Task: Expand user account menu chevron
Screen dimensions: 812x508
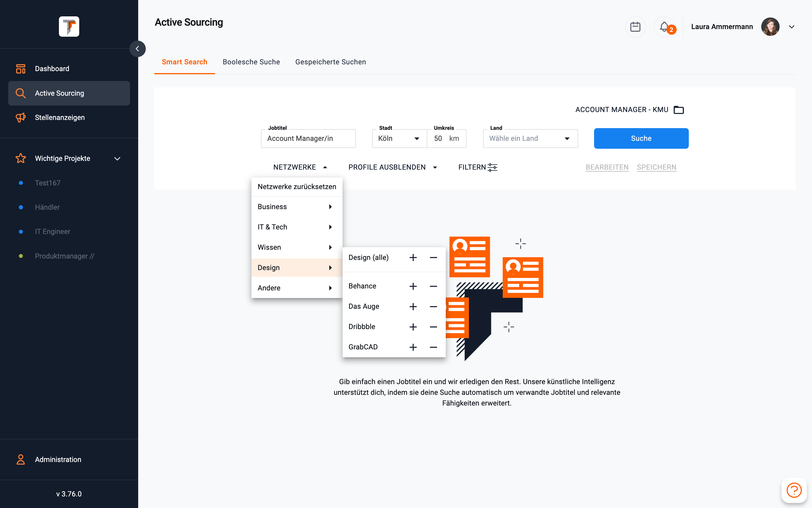Action: pyautogui.click(x=791, y=27)
